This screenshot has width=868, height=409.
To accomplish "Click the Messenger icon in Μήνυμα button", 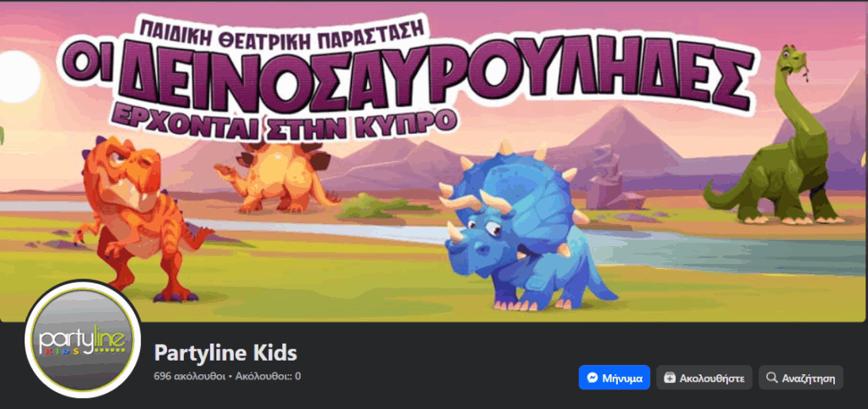I will (592, 378).
